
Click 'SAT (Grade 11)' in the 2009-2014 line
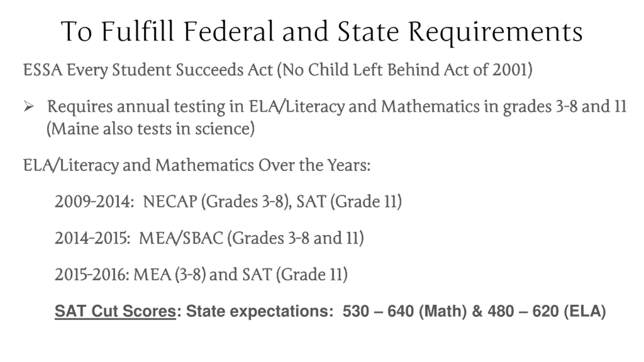coord(349,202)
